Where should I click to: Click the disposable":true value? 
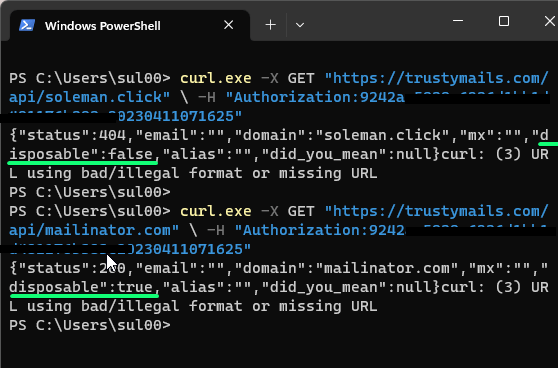pos(81,288)
